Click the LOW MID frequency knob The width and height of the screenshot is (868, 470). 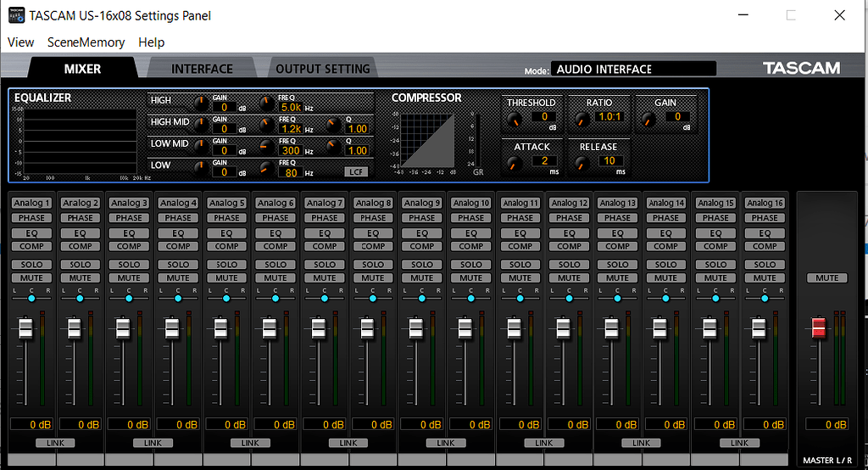(267, 146)
